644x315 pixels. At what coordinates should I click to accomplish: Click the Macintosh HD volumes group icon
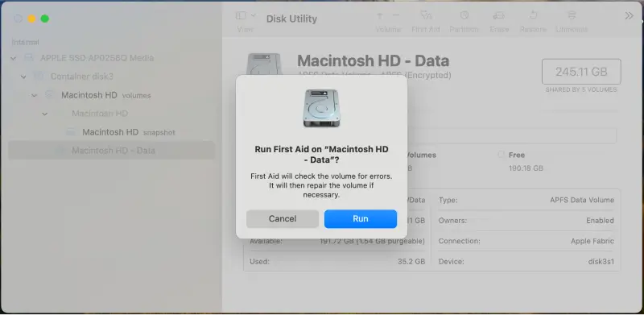point(50,95)
